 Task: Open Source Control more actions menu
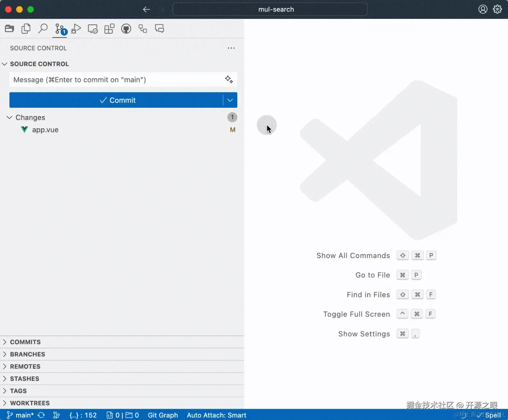(x=231, y=48)
